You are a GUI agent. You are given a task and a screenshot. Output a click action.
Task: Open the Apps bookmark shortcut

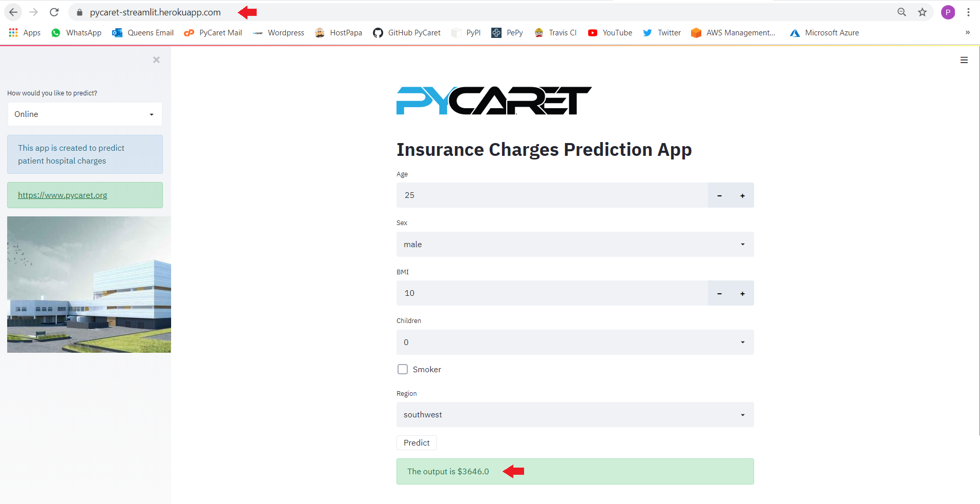pyautogui.click(x=25, y=33)
